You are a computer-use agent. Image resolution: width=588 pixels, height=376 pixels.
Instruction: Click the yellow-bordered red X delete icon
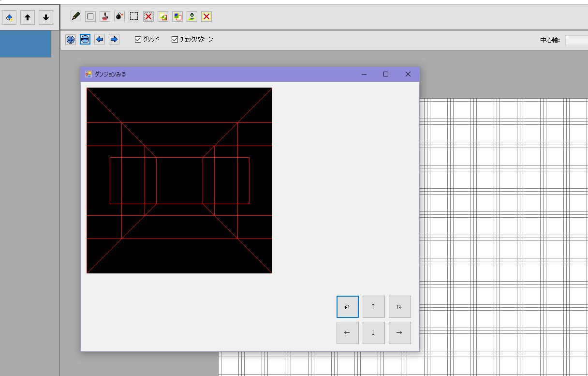coord(206,16)
